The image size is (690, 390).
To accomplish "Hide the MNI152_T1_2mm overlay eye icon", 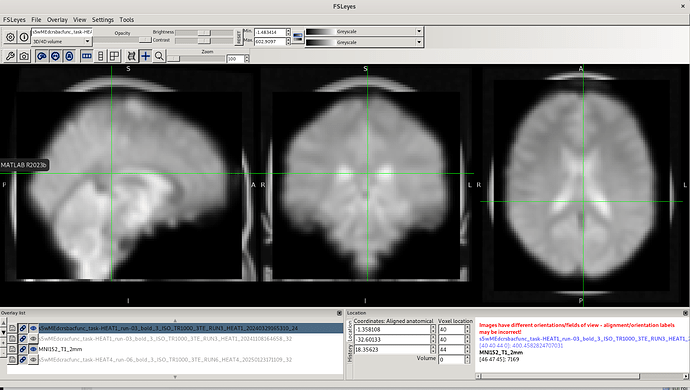I will point(33,349).
